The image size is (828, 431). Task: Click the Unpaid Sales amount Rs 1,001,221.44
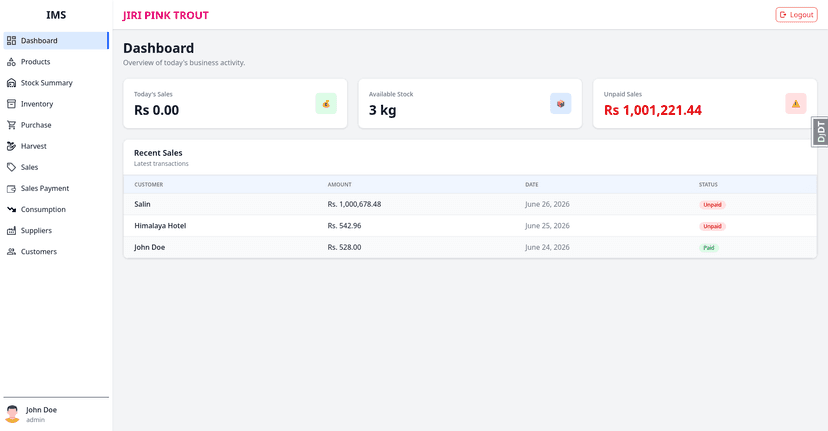(653, 110)
